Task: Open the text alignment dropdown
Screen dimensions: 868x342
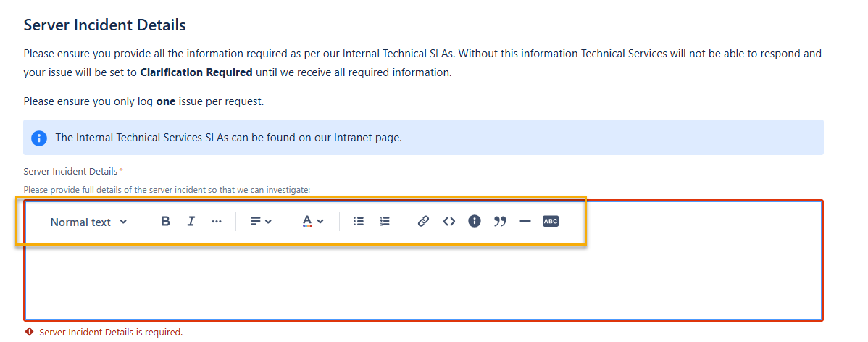Action: pyautogui.click(x=261, y=222)
